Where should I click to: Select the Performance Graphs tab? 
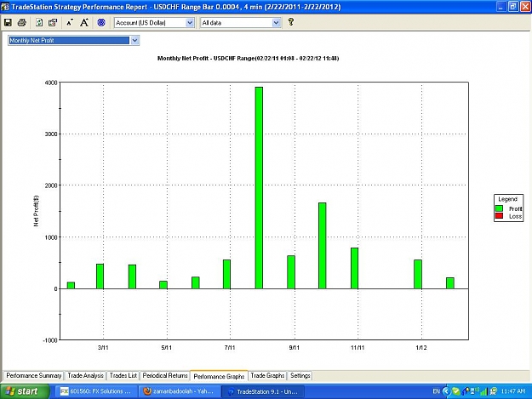219,376
